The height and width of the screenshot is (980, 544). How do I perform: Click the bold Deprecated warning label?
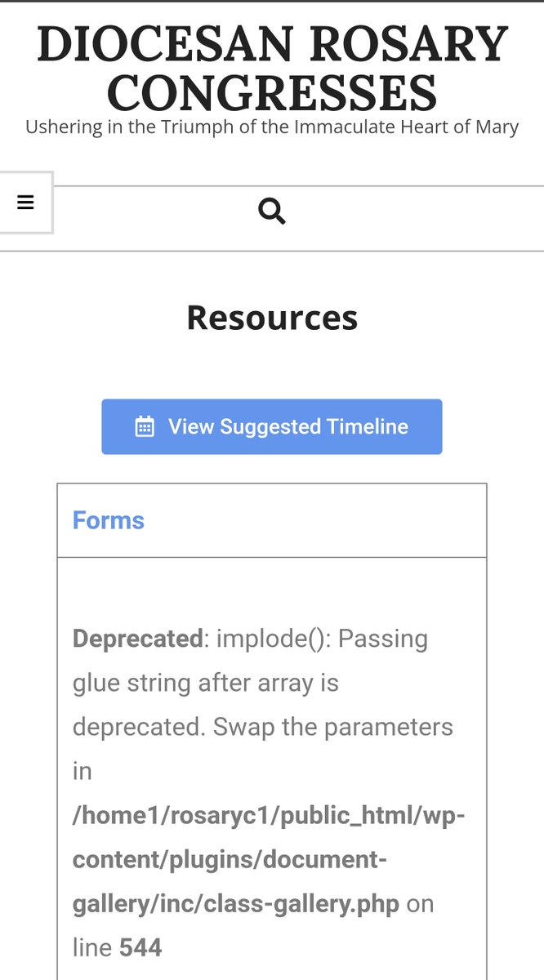137,639
